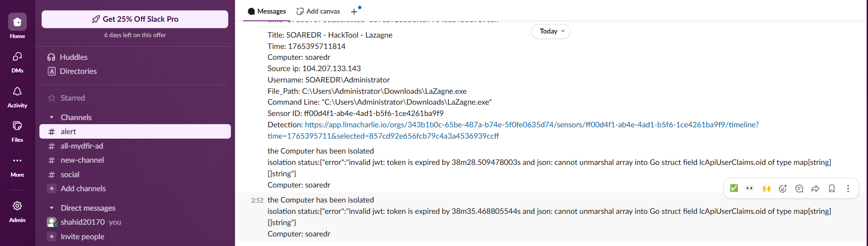Save message for later with bookmark icon
This screenshot has height=246, width=868.
point(832,188)
